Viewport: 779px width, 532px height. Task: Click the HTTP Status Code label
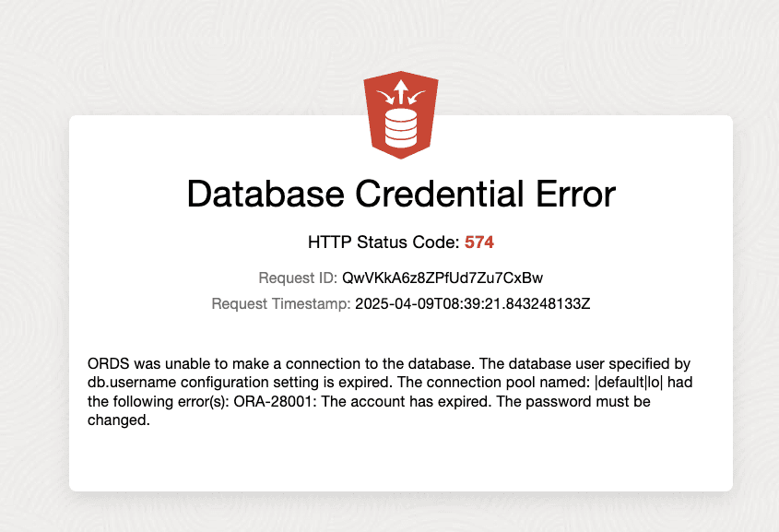[x=383, y=242]
